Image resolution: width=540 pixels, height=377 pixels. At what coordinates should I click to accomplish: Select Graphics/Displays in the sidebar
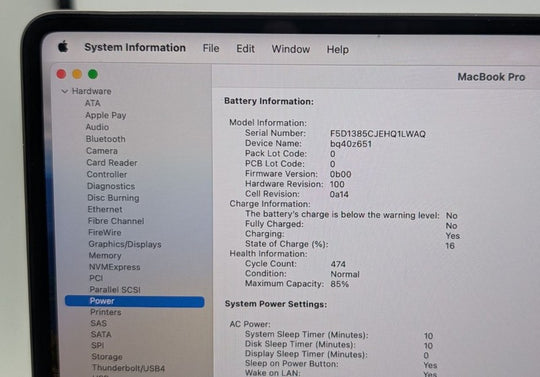[125, 244]
